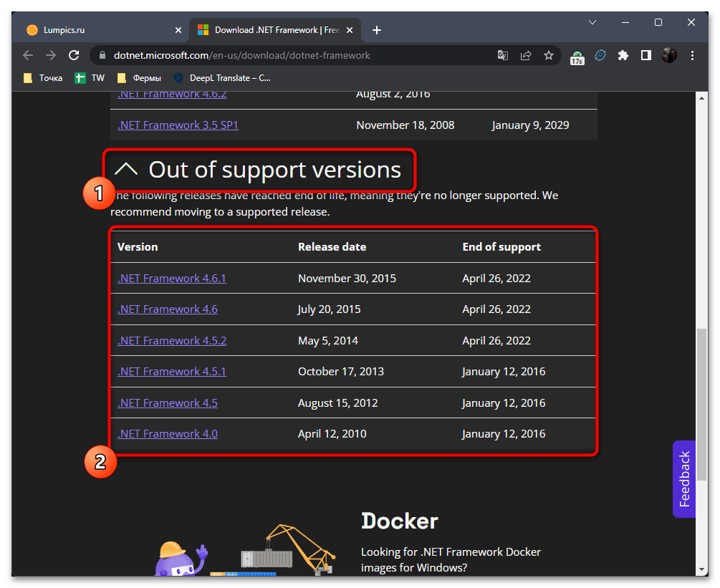Click the 'November 18, 2008' release date
Viewport: 720px width, 588px height.
(x=405, y=125)
